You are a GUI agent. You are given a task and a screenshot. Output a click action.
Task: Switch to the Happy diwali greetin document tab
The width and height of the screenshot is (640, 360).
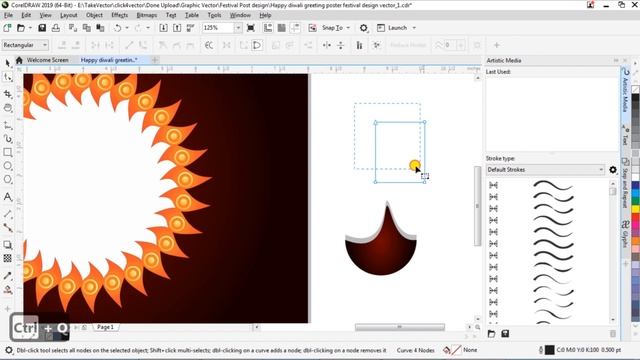109,60
